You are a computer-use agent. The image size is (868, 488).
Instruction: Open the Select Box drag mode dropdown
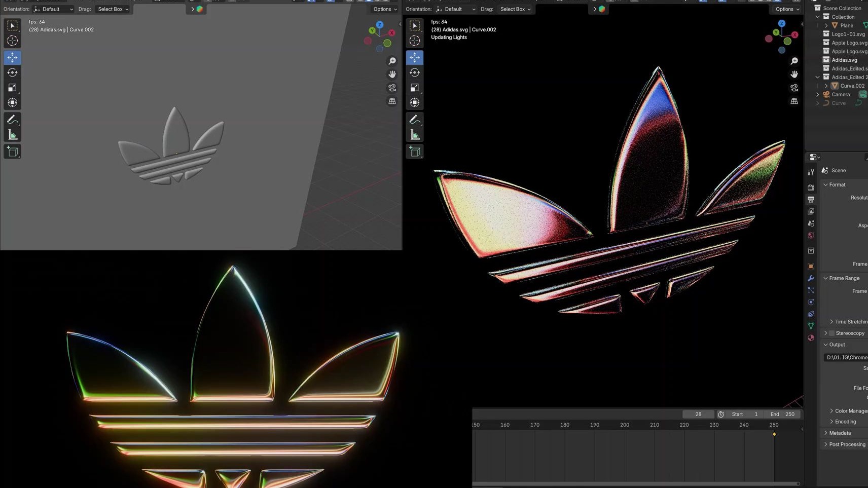(x=113, y=9)
